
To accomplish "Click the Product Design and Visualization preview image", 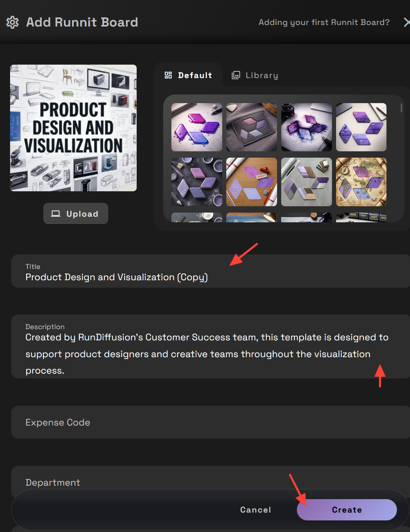I will [73, 128].
